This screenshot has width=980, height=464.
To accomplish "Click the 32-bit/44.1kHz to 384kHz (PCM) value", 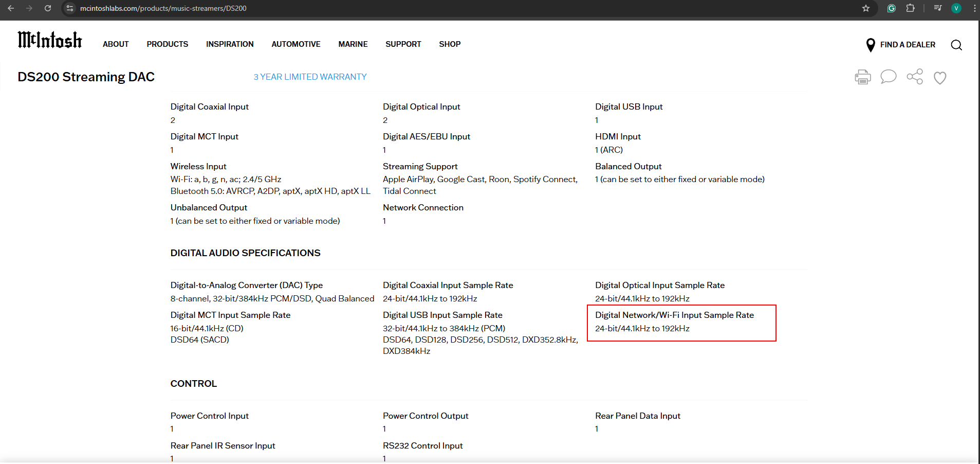I will tap(444, 328).
